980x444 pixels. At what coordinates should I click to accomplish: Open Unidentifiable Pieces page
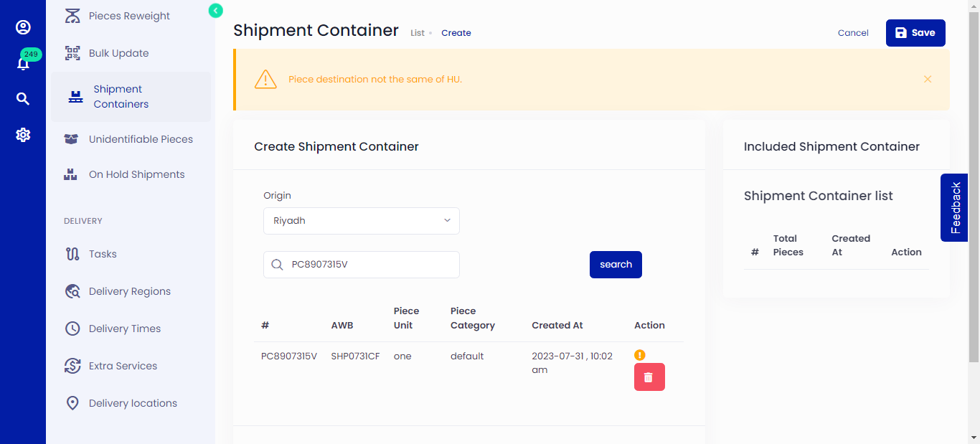pyautogui.click(x=141, y=138)
